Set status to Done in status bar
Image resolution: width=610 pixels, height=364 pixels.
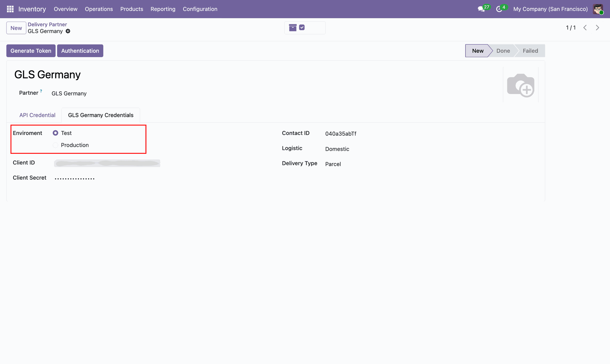click(503, 51)
